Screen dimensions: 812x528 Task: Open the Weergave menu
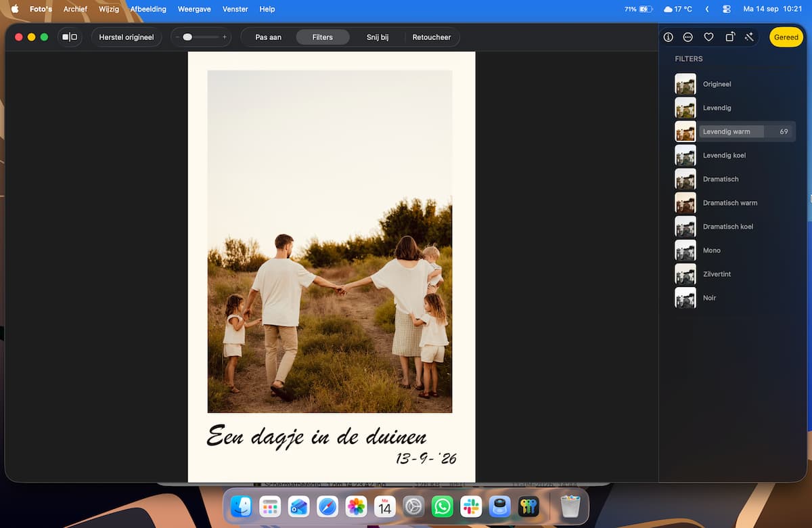(194, 9)
